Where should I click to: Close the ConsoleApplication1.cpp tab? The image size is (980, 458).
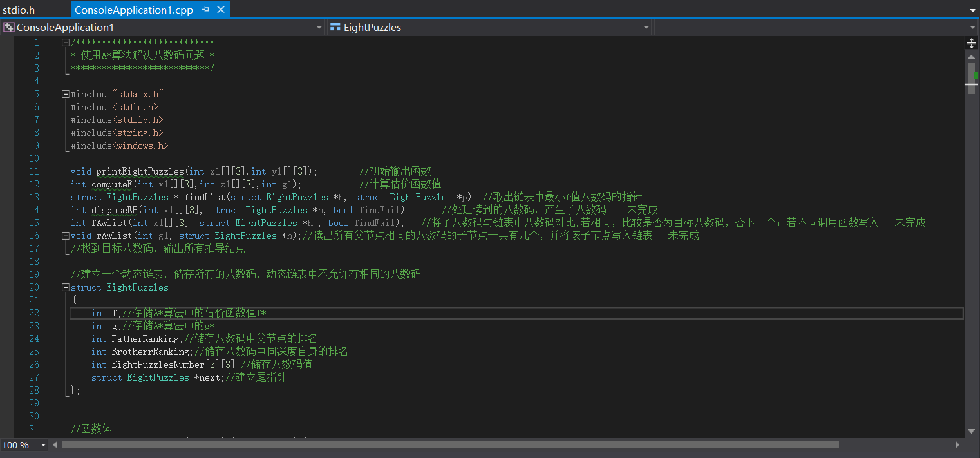[x=221, y=10]
